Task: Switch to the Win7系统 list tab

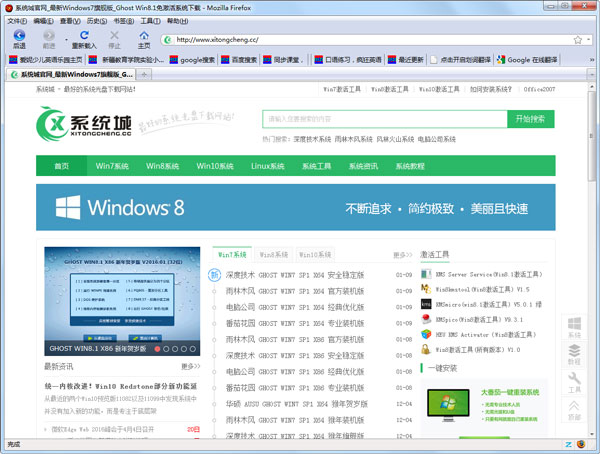Action: [232, 254]
